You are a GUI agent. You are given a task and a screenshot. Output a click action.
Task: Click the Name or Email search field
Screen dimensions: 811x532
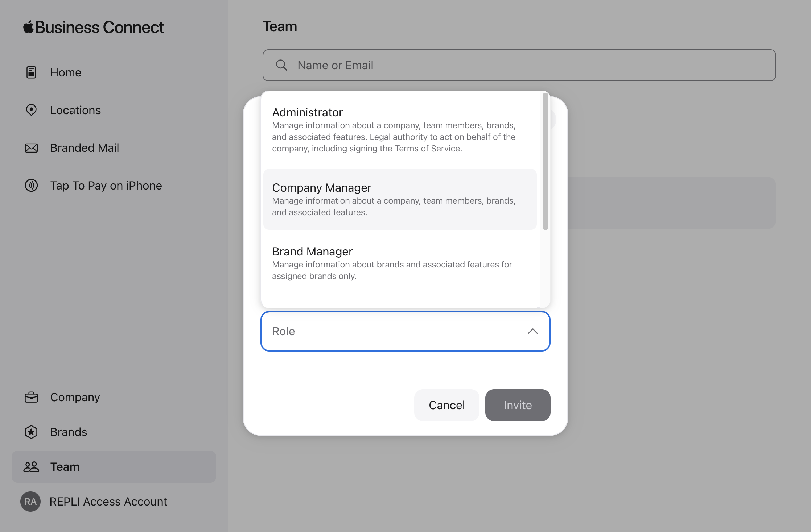519,65
